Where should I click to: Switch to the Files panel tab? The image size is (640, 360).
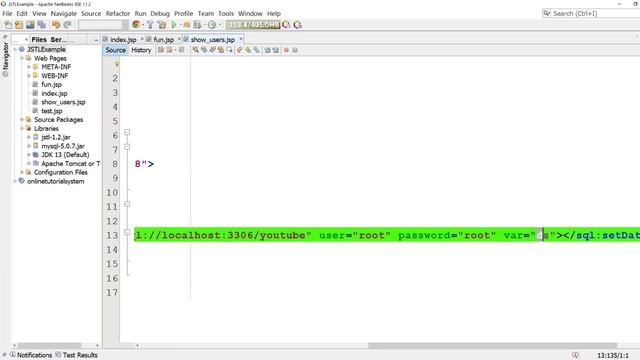click(39, 40)
